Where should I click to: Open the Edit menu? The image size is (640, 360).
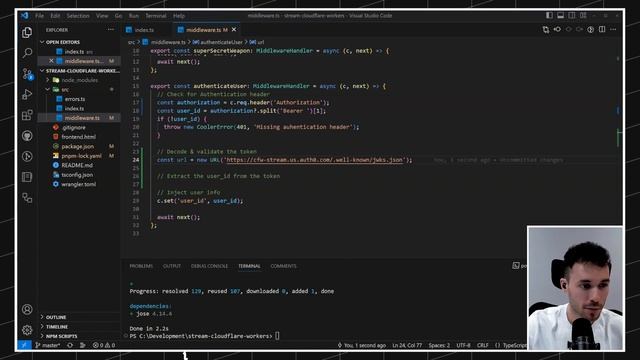click(55, 16)
